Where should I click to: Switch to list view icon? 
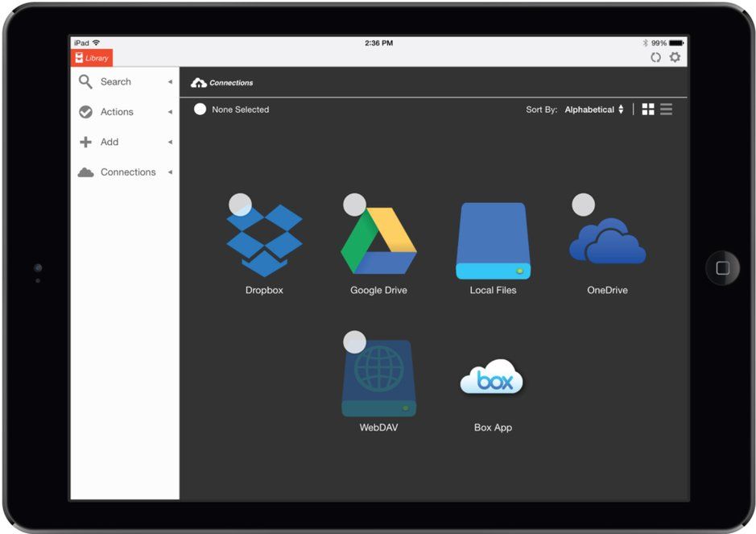pos(667,110)
